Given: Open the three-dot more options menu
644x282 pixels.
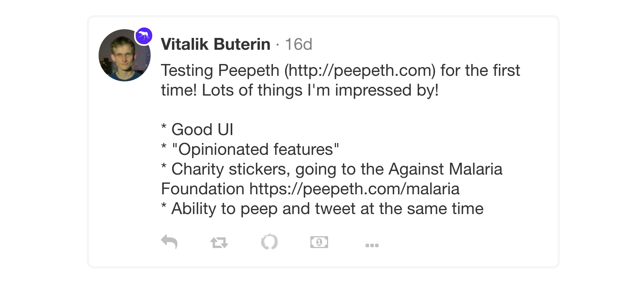Looking at the screenshot, I should tap(372, 245).
